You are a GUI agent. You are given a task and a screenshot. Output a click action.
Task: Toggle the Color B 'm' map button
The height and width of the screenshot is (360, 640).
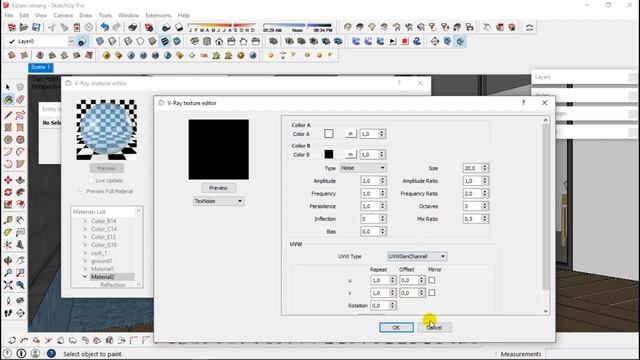[x=350, y=155]
